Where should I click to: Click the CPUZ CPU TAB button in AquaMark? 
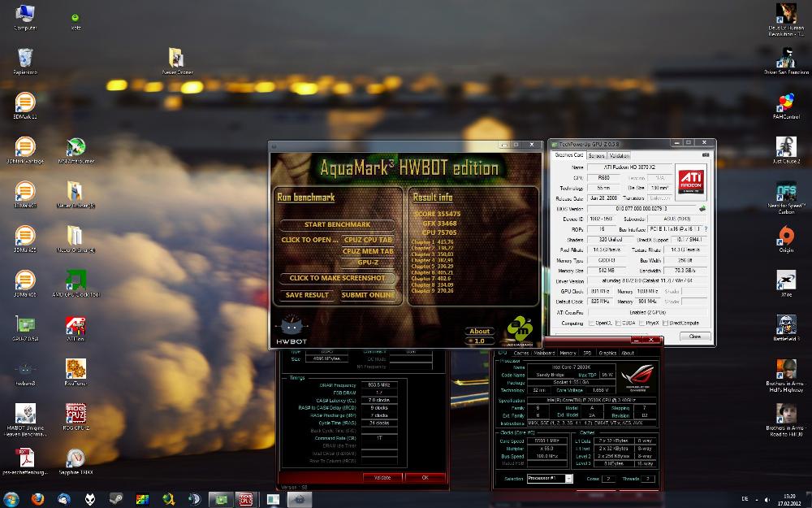(368, 240)
